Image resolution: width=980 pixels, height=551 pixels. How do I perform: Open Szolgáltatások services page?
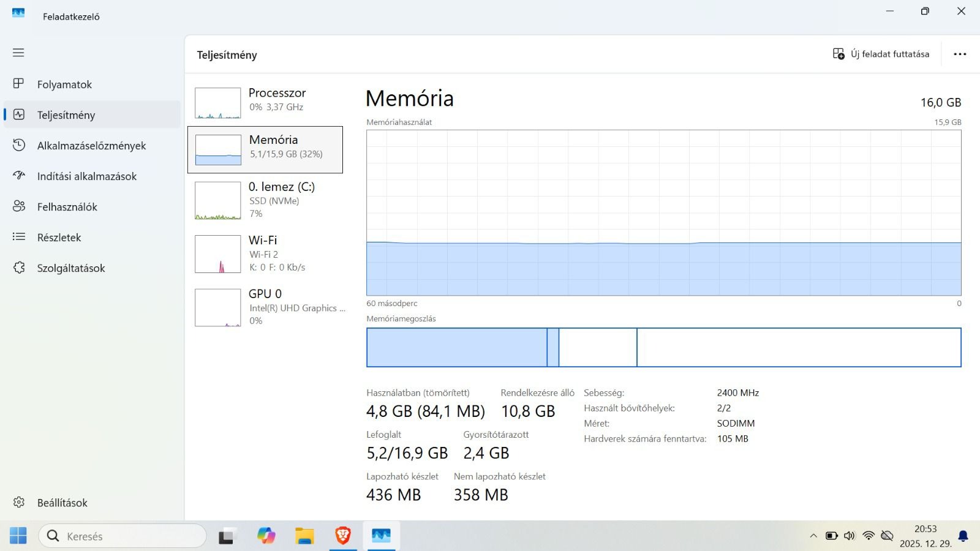click(x=71, y=268)
